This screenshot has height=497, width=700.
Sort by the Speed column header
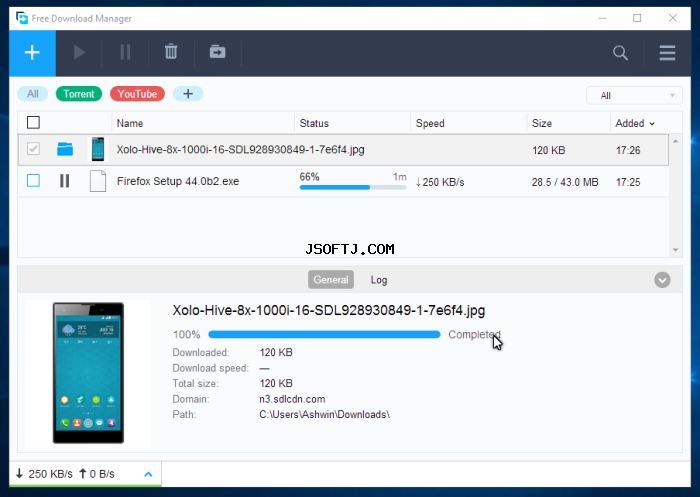point(430,123)
